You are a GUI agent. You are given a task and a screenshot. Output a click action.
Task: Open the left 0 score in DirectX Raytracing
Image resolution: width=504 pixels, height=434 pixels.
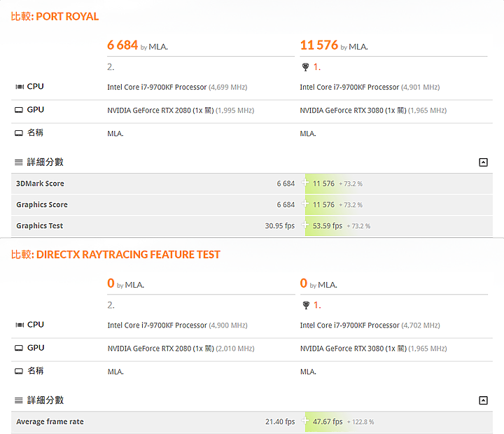pyautogui.click(x=111, y=283)
